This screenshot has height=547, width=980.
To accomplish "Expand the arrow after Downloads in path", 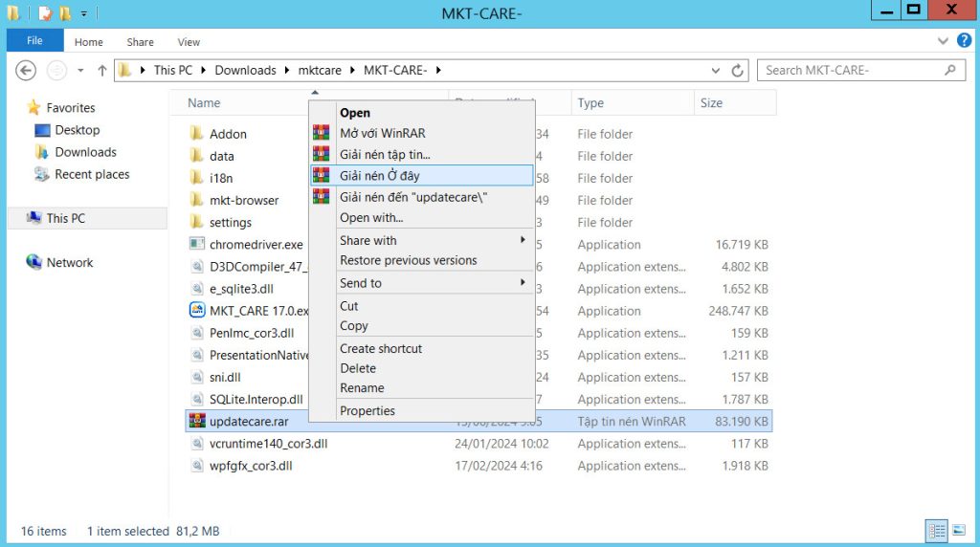I will click(x=287, y=70).
